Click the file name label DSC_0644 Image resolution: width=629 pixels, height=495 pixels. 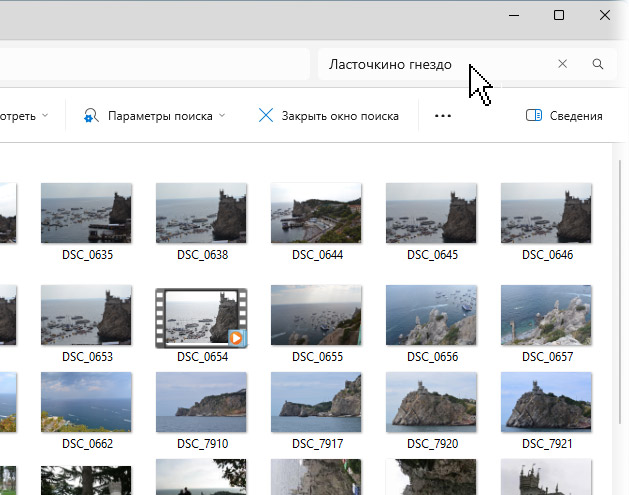click(317, 255)
